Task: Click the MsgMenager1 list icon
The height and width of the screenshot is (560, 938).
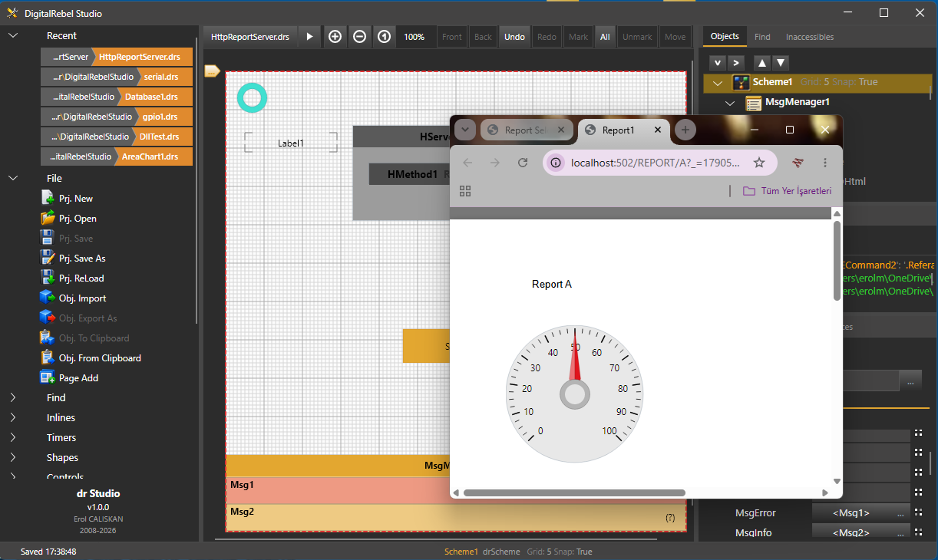Action: (x=754, y=102)
